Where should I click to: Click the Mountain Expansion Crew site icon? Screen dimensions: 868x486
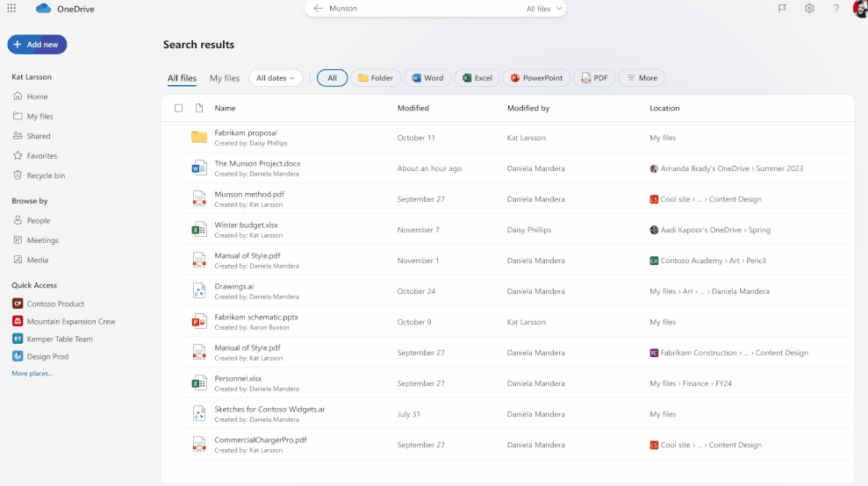(18, 321)
